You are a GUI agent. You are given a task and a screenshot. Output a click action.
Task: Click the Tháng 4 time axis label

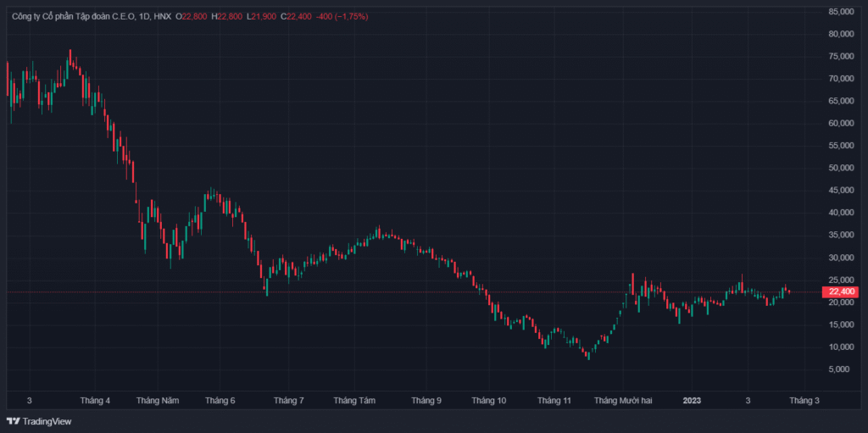(95, 400)
